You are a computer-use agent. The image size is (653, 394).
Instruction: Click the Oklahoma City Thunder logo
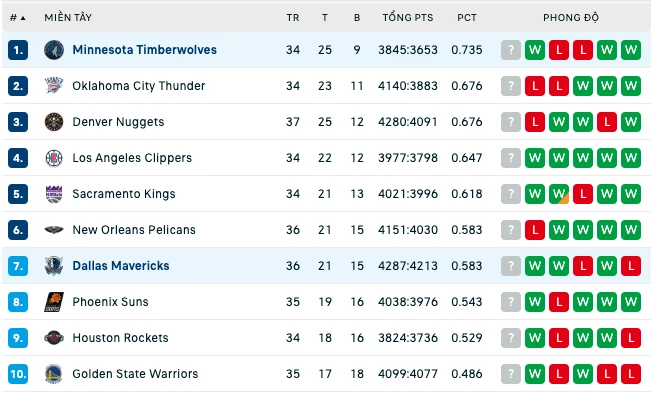[x=54, y=86]
